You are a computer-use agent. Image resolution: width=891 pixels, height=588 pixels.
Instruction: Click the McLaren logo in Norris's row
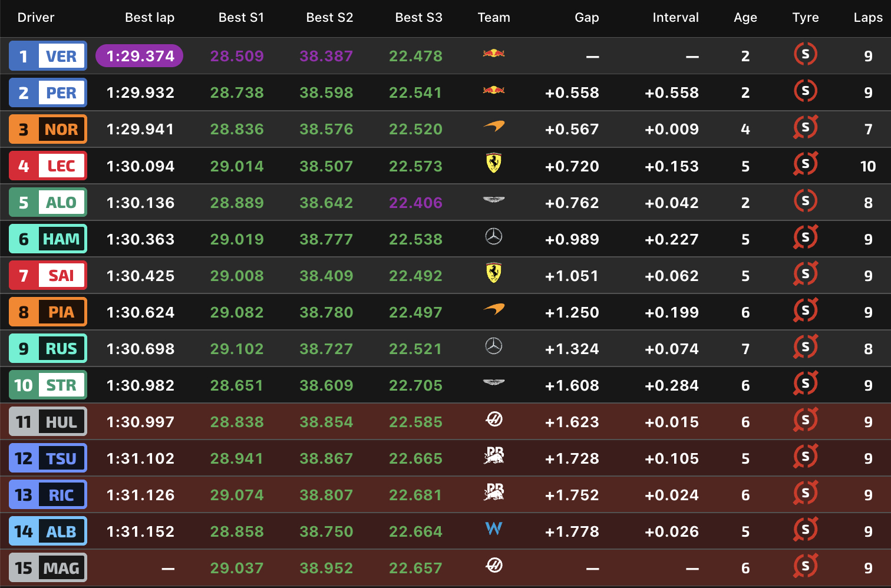(x=493, y=126)
